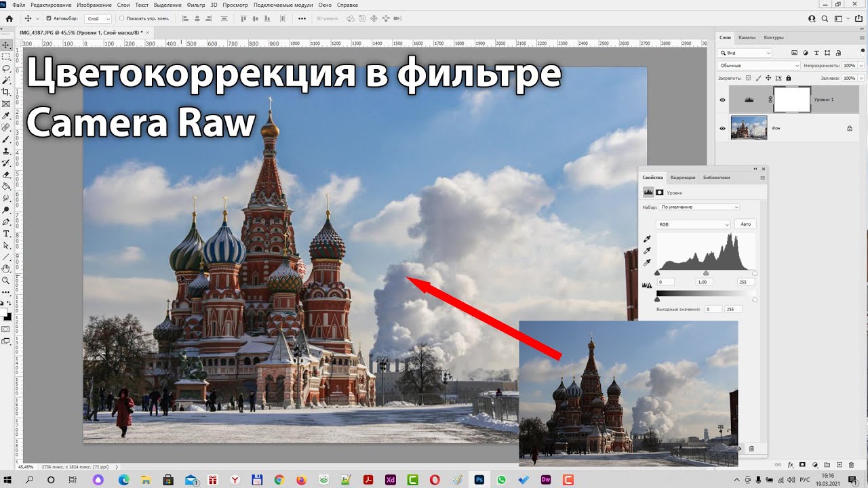868x488 pixels.
Task: Pick the gray point eyedropper in Levels
Action: click(x=647, y=251)
